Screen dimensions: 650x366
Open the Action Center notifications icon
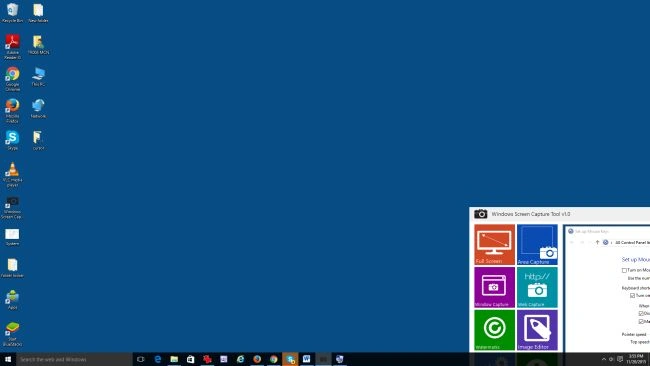620,359
